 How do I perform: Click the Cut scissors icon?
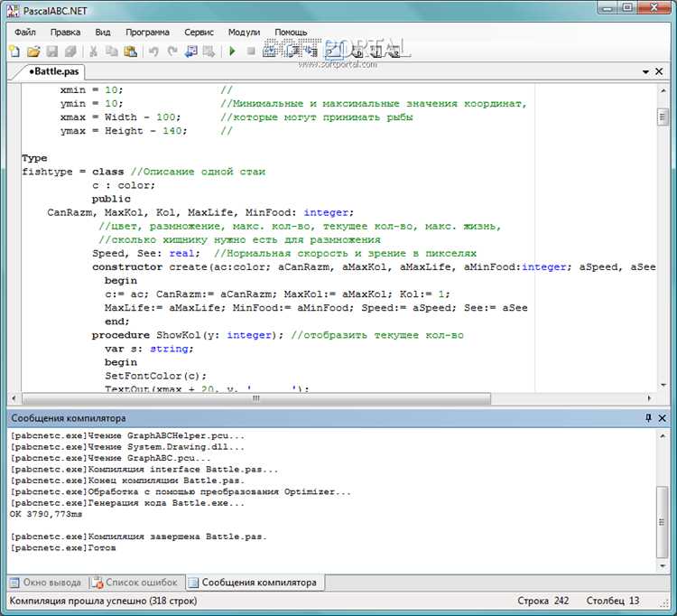93,51
